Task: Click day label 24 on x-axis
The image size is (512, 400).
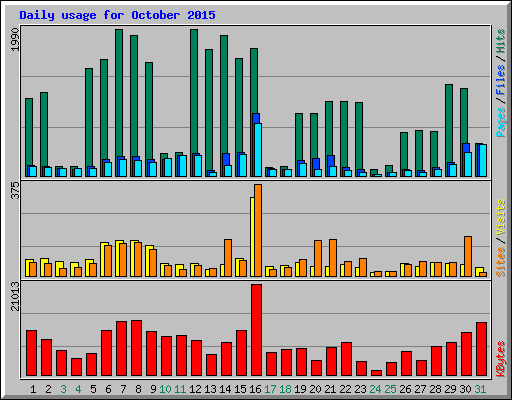Action: 375,389
